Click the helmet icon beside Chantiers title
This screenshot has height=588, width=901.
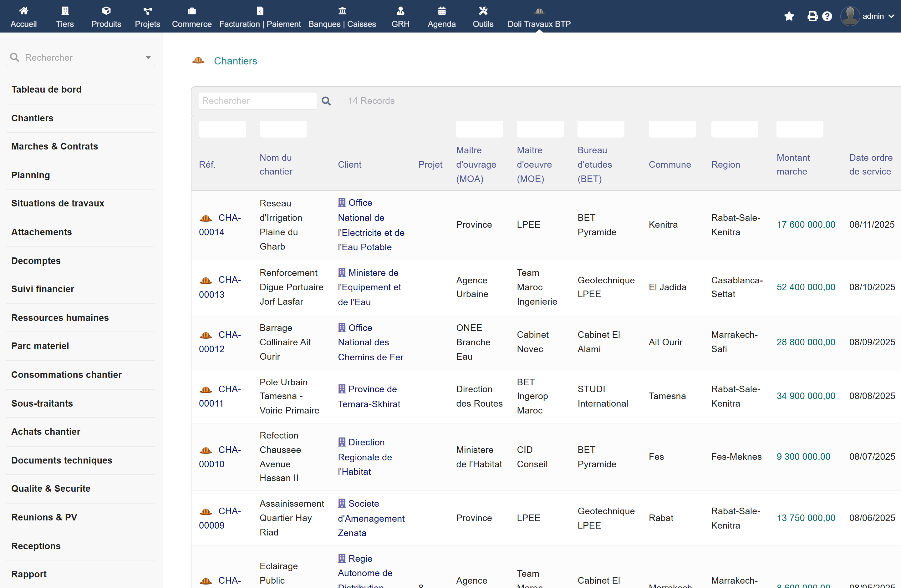pyautogui.click(x=198, y=61)
